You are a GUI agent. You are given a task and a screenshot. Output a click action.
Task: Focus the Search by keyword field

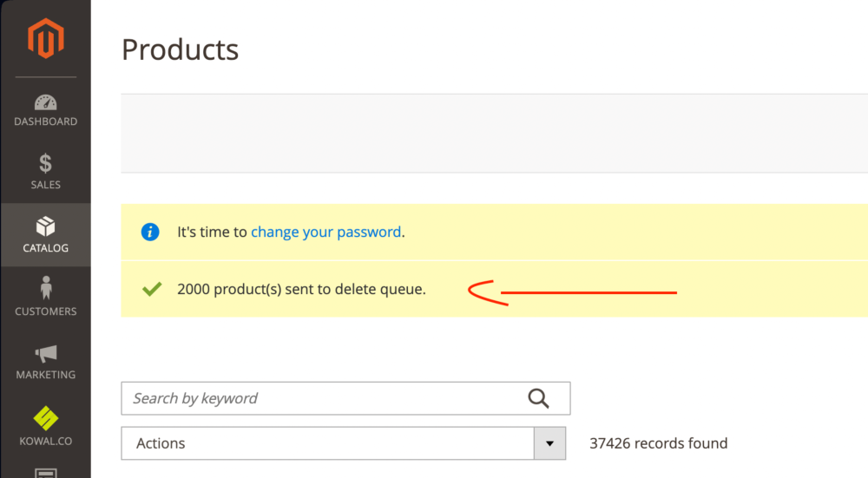(345, 398)
